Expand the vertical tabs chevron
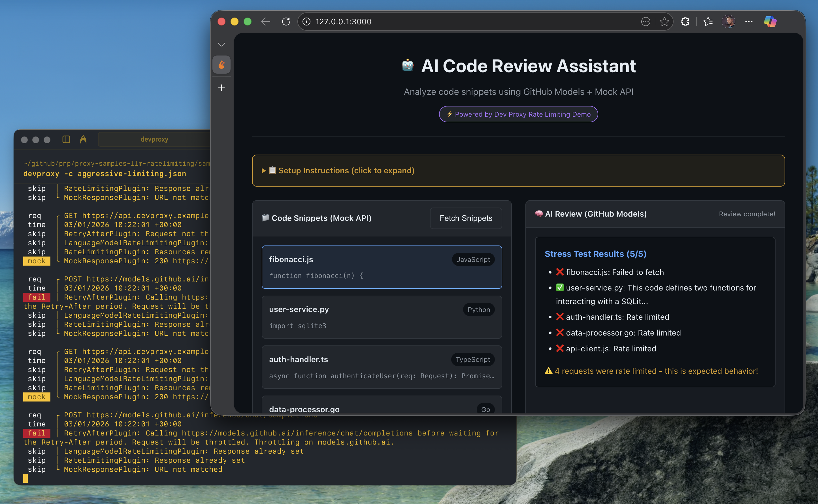This screenshot has height=504, width=818. coord(221,45)
